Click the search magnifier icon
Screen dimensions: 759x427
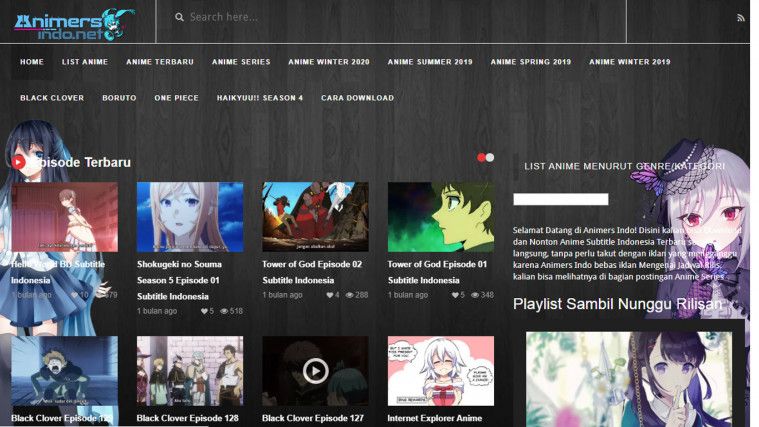[179, 17]
